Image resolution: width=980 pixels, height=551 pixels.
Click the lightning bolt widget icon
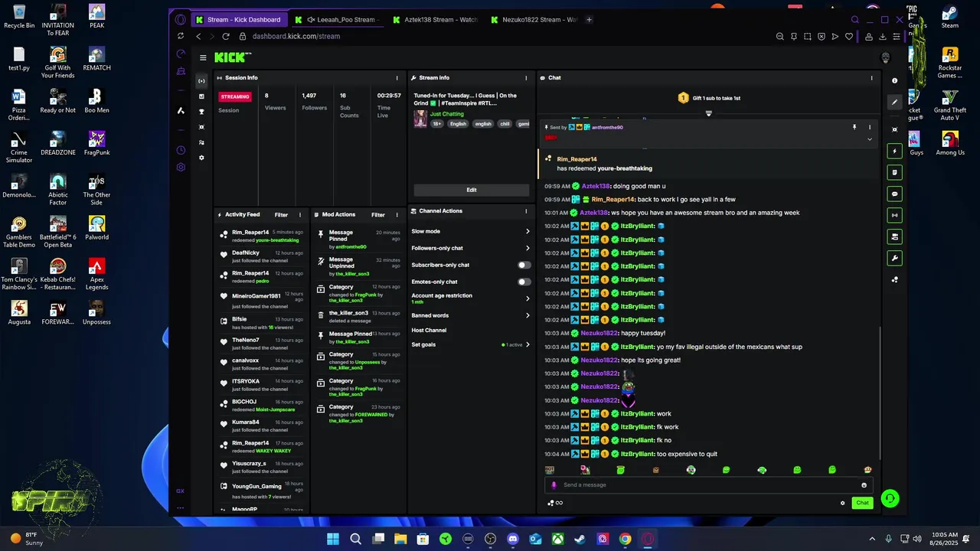(x=894, y=151)
